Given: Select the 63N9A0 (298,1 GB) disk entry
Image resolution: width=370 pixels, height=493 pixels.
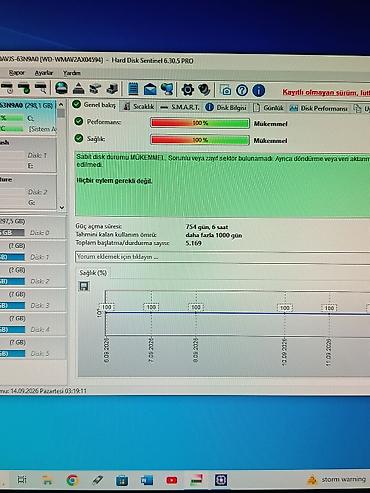Looking at the screenshot, I should (28, 117).
